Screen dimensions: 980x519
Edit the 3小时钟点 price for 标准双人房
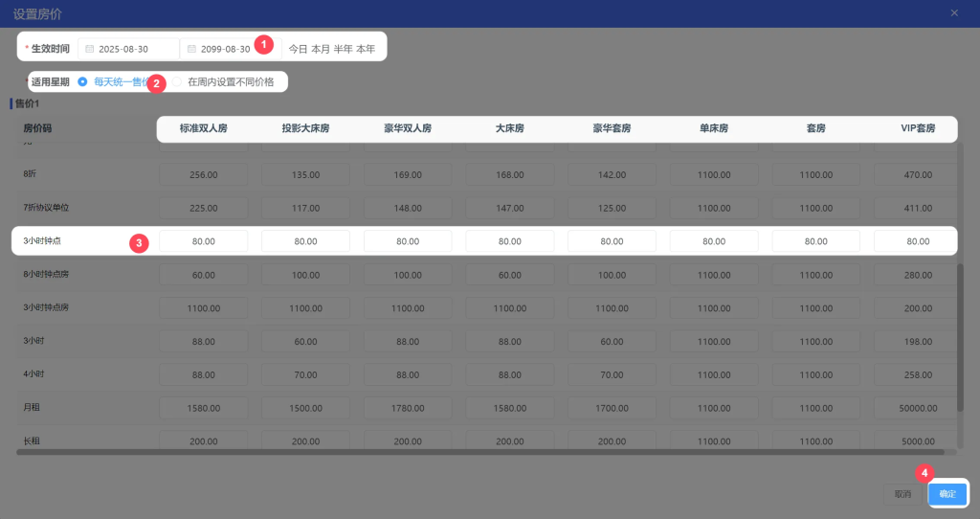[203, 241]
